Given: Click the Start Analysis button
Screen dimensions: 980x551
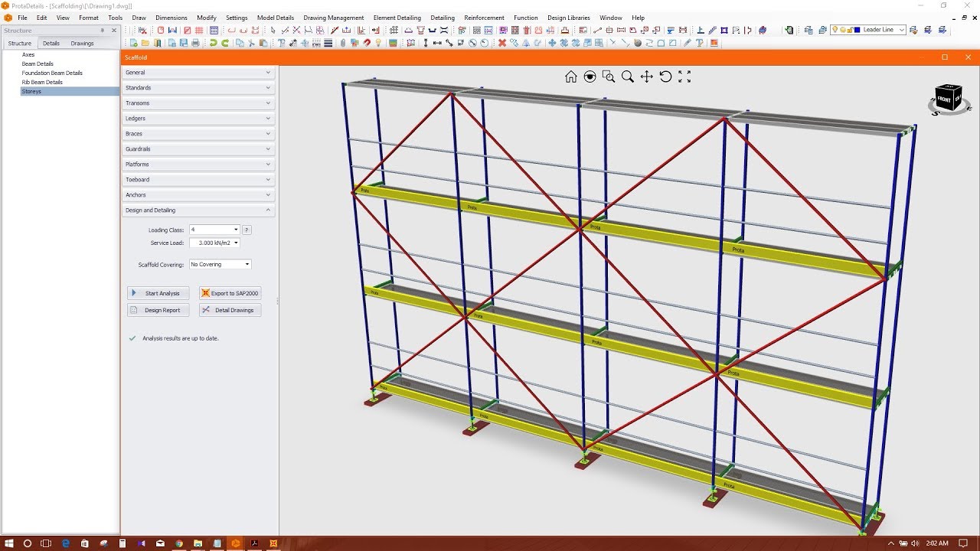Looking at the screenshot, I should tap(158, 293).
